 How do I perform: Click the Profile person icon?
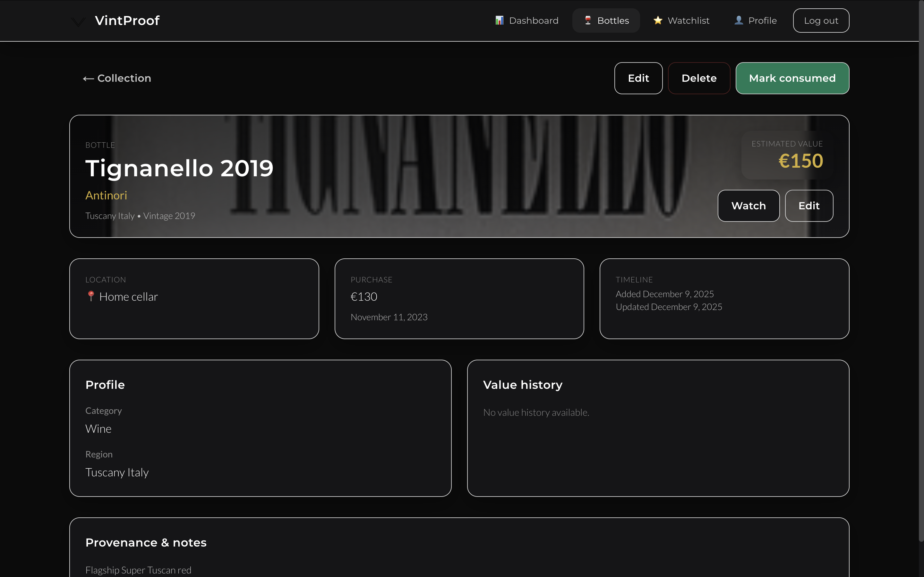pyautogui.click(x=739, y=20)
